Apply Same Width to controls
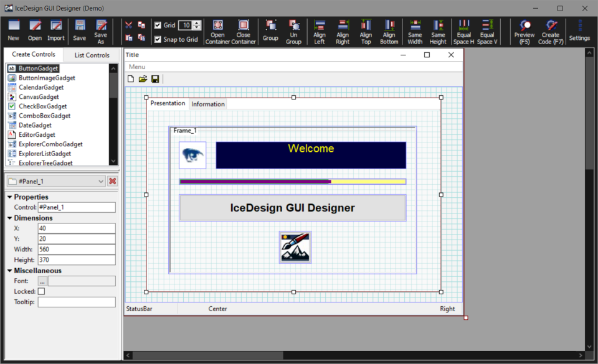 coord(415,32)
